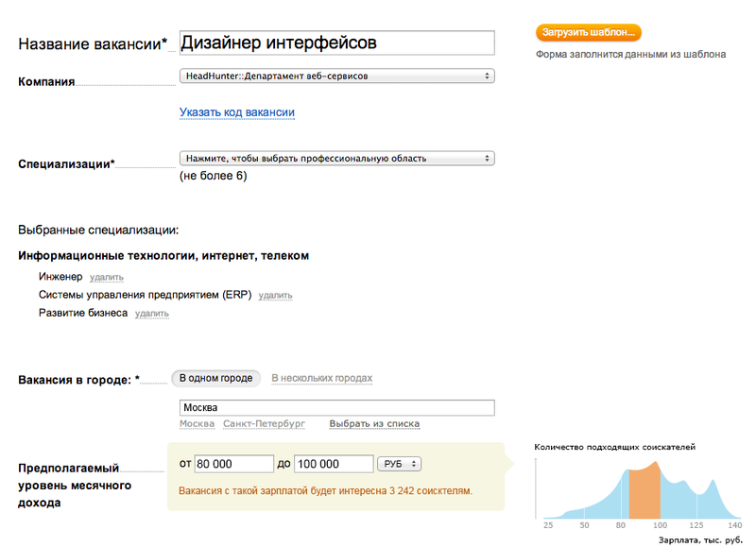Click the salary 'до' field 100 000

[x=334, y=464]
